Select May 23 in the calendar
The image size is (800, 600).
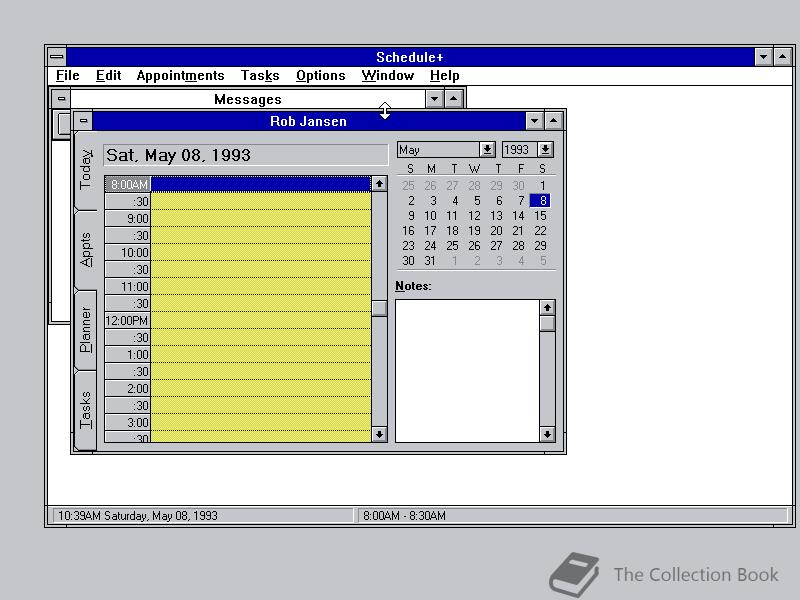pyautogui.click(x=408, y=246)
